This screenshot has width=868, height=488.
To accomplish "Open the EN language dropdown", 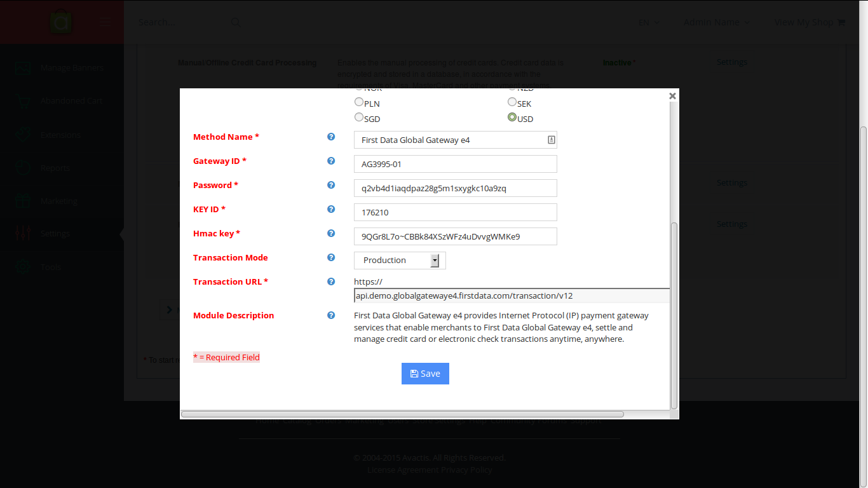I will 649,22.
